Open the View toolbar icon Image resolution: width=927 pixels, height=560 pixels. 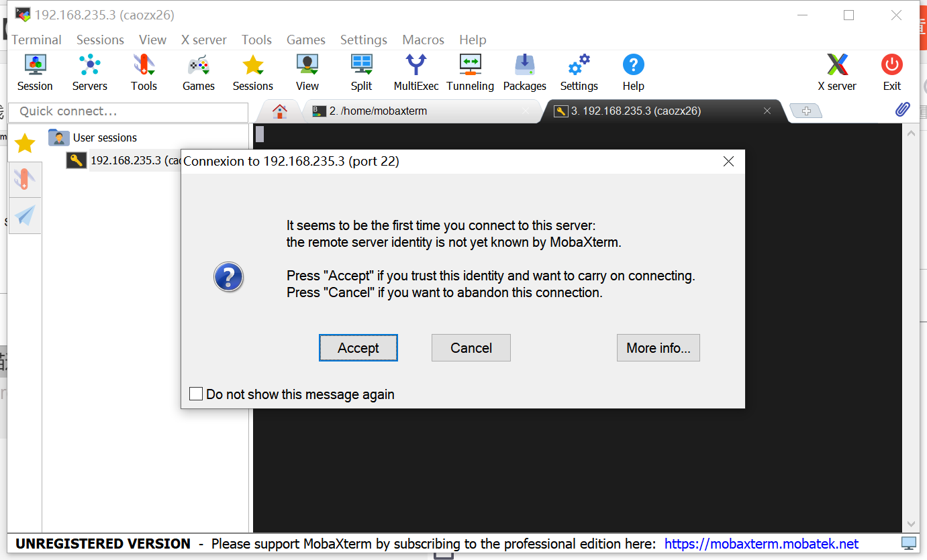307,72
